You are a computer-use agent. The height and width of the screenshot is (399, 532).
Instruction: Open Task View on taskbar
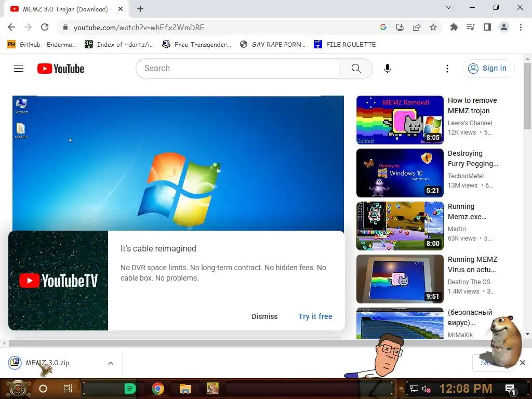(68, 389)
